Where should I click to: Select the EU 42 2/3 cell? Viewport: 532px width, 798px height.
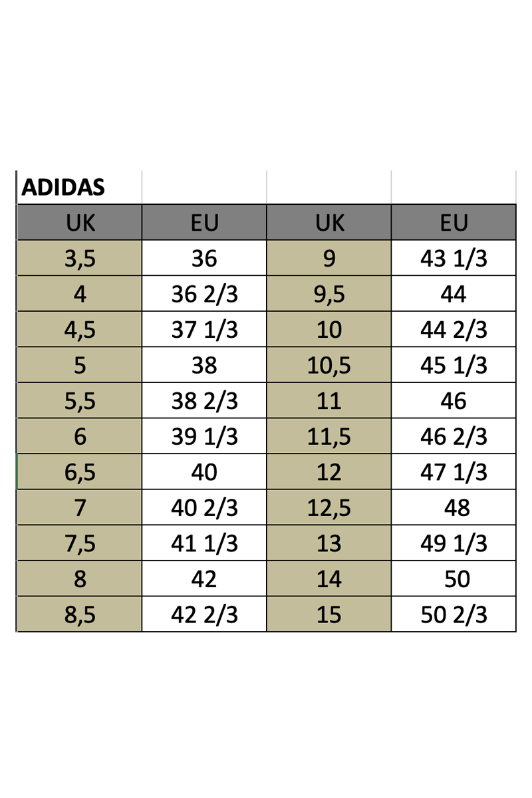(204, 615)
